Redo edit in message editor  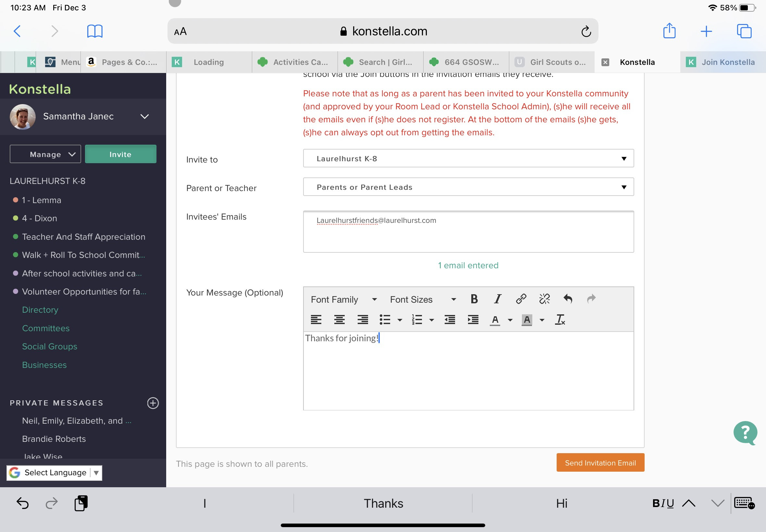(591, 299)
